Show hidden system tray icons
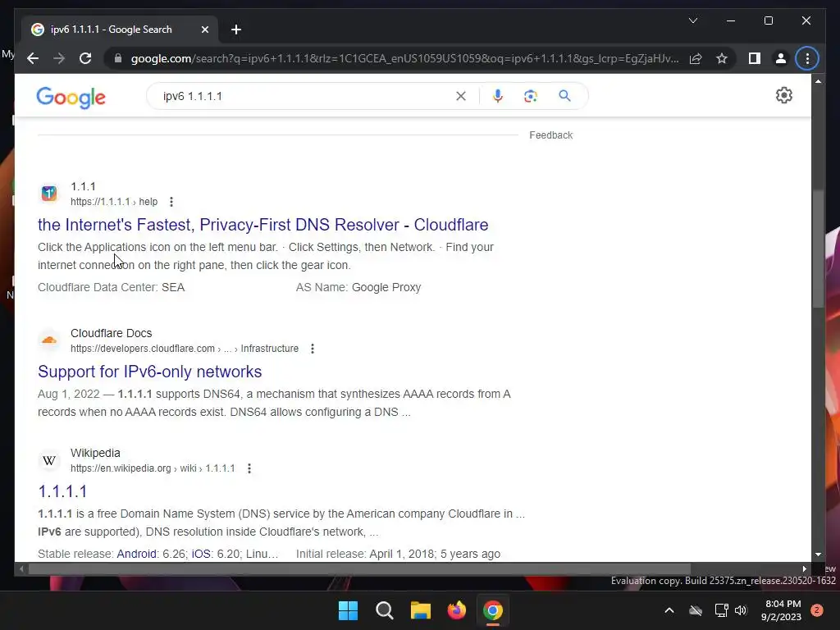 [x=669, y=610]
